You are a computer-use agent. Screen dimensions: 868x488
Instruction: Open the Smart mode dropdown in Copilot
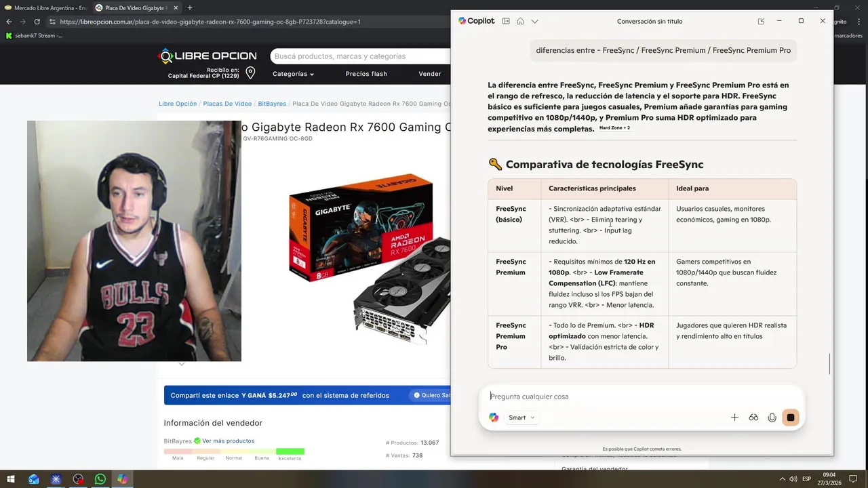click(x=521, y=418)
